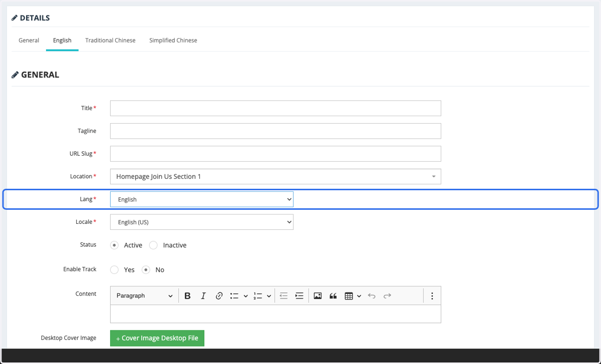Click the Desktop Cover Image label
Image resolution: width=601 pixels, height=364 pixels.
click(69, 338)
